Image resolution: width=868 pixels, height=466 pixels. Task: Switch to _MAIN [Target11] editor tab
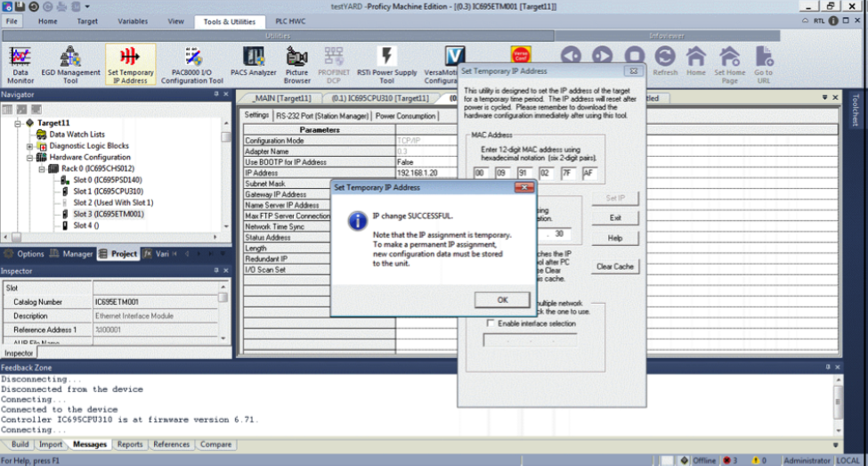tap(282, 98)
